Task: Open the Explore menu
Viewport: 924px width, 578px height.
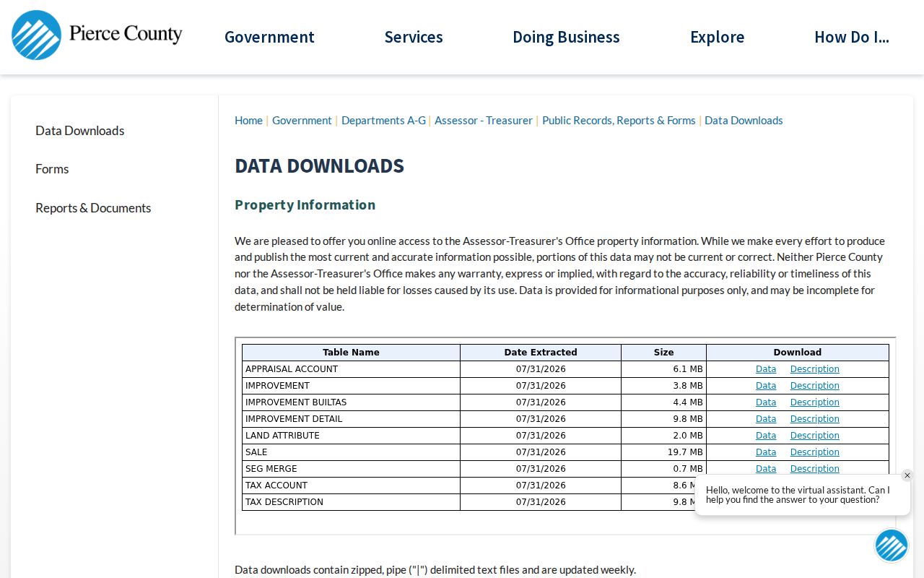Action: click(717, 37)
